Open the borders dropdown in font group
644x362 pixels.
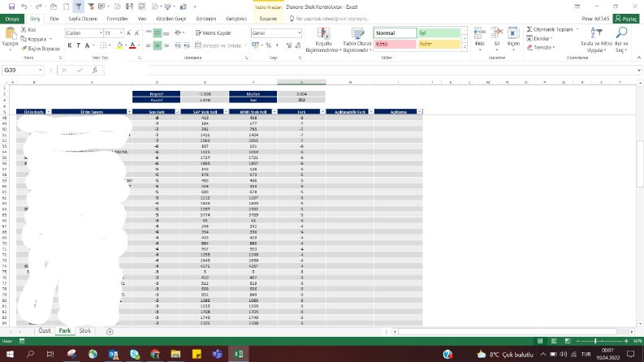[x=110, y=45]
